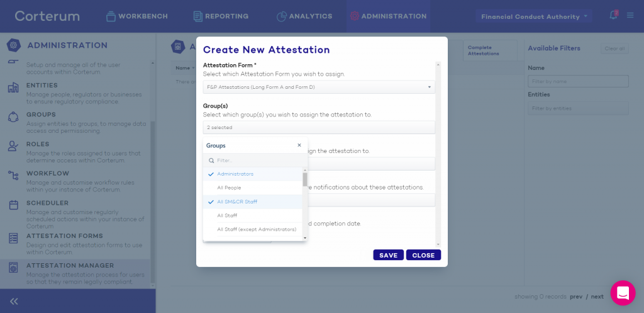Image resolution: width=644 pixels, height=313 pixels.
Task: Uncheck the All SM&CR Staff group
Action: point(253,202)
